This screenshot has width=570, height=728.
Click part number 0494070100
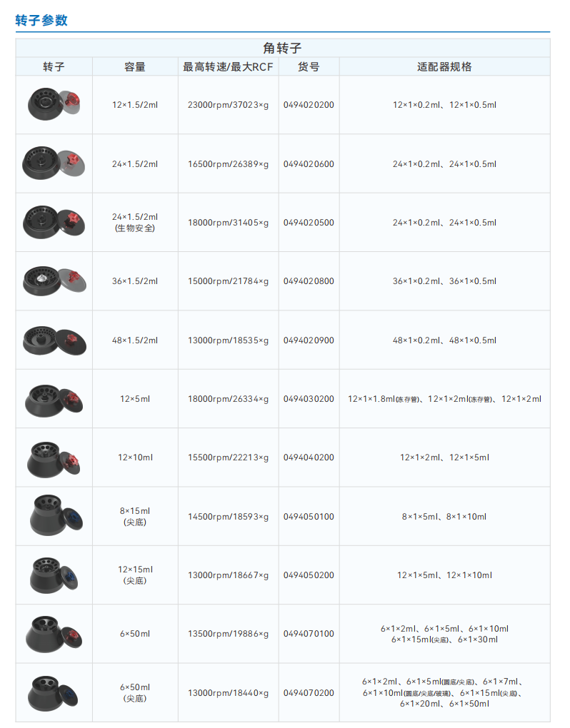pos(309,634)
